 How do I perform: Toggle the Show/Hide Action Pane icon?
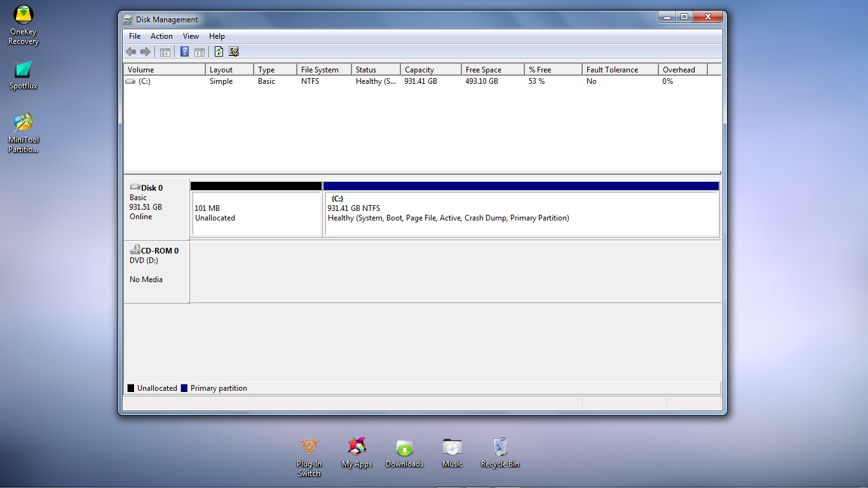coord(200,52)
